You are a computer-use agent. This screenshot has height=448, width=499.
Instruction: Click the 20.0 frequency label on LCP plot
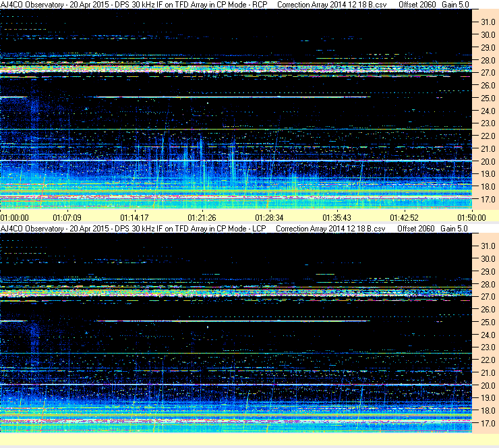coord(488,386)
